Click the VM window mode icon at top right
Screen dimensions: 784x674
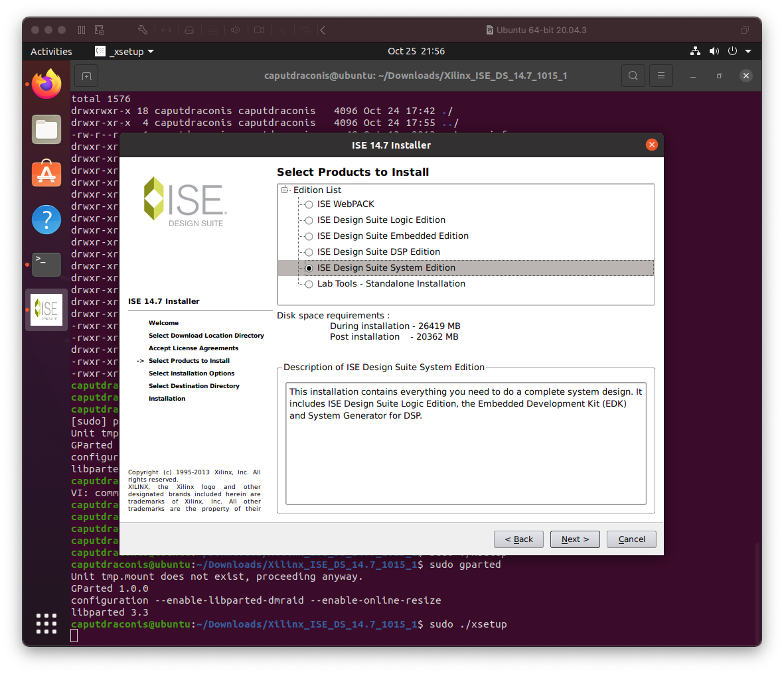tap(744, 30)
